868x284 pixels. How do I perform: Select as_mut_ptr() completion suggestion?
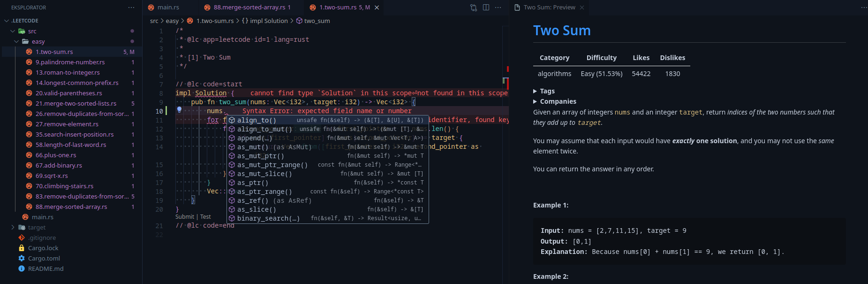click(x=328, y=156)
